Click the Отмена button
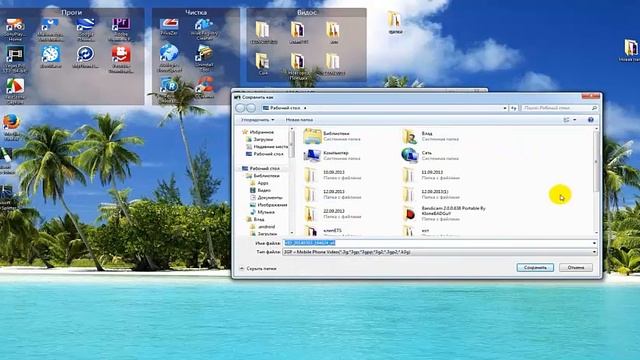This screenshot has width=640, height=360. point(576,268)
